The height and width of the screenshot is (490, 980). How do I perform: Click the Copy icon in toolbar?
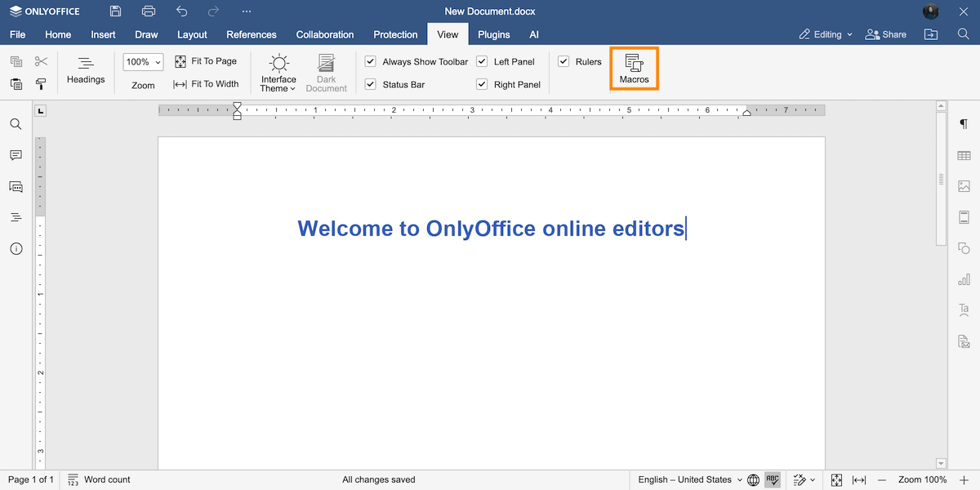click(x=16, y=62)
